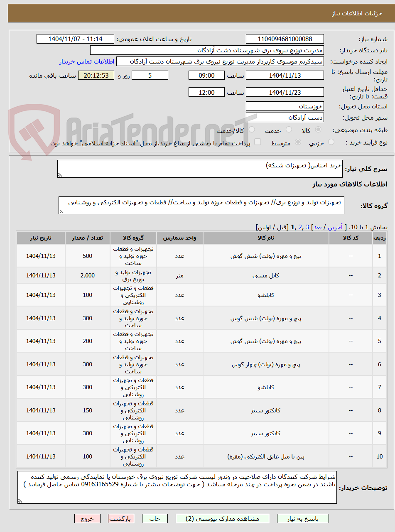Screen dimensions: 395x532
Task: Click quantity 150 in row 8
Action: (88, 410)
